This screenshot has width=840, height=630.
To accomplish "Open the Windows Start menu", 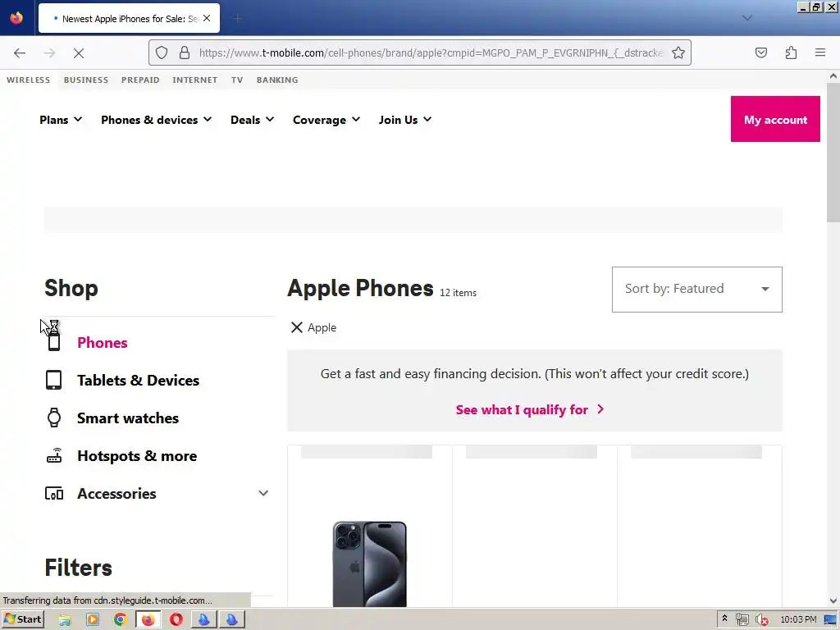I will [x=22, y=619].
